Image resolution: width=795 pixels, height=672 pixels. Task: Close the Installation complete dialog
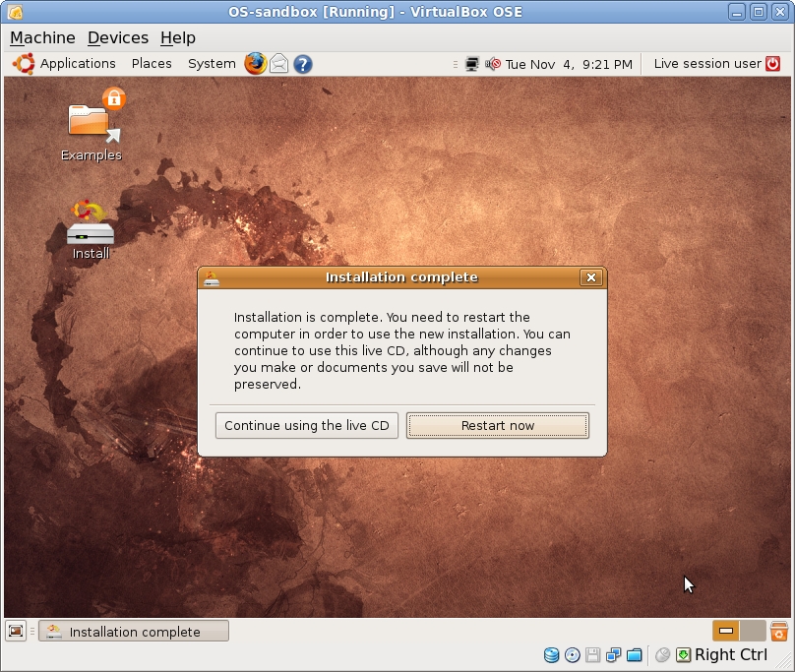pos(590,277)
